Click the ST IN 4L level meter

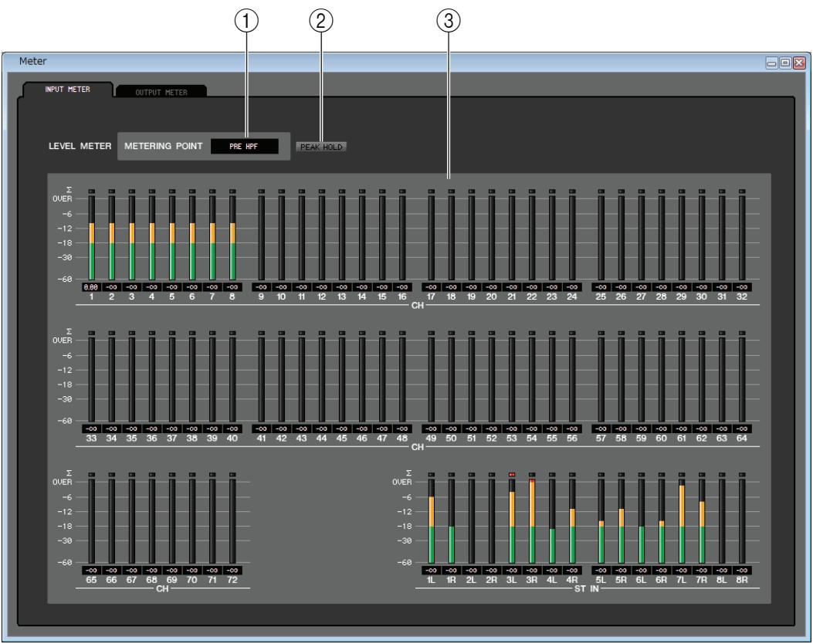[552, 521]
